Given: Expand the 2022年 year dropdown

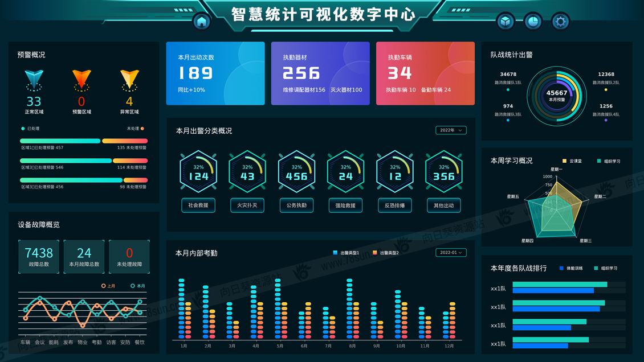Looking at the screenshot, I should point(451,130).
